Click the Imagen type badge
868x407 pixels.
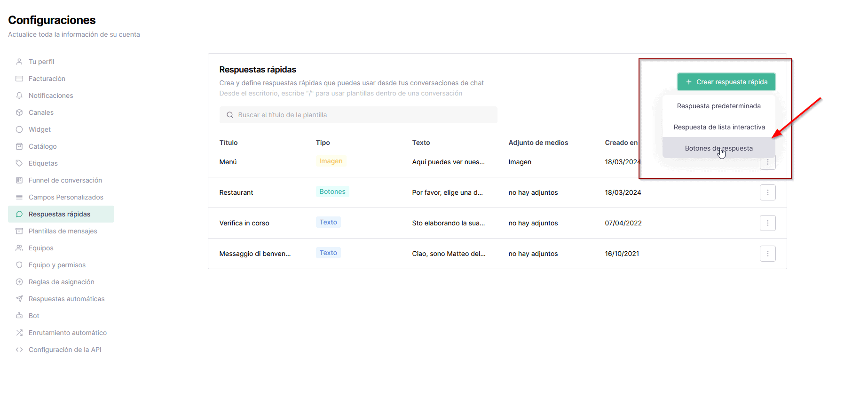pos(331,161)
